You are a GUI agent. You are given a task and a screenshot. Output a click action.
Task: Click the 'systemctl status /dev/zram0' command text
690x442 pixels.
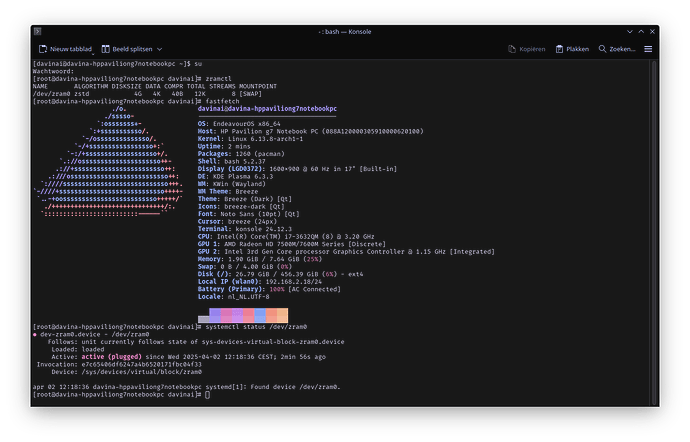[258, 327]
